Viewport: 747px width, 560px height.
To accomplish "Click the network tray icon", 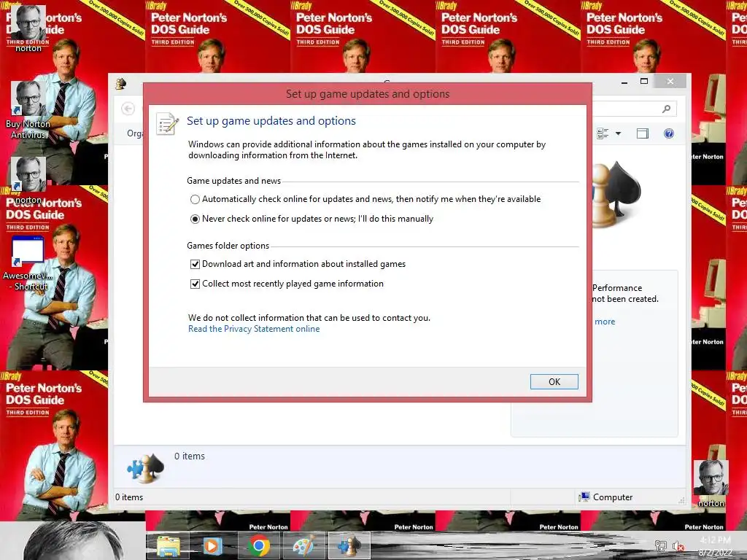I will (x=660, y=545).
